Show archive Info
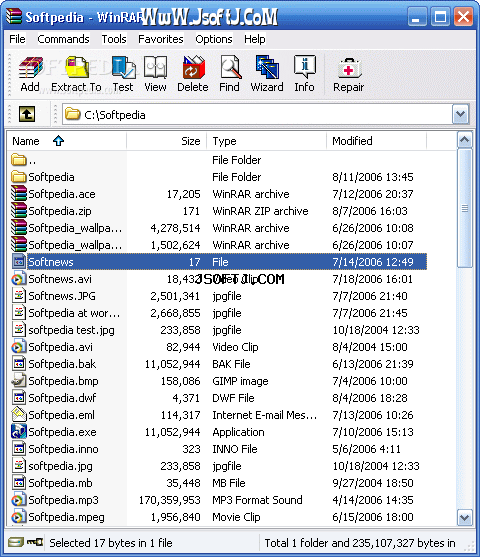Viewport: 480px width, 557px height. [304, 74]
